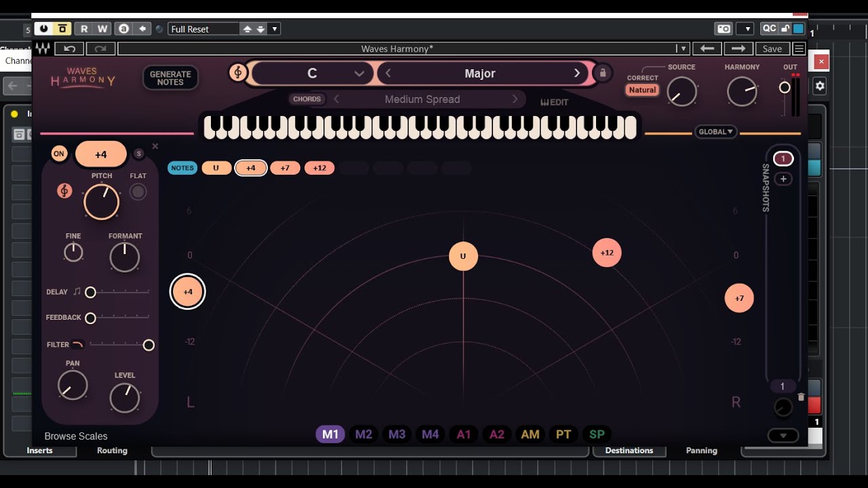Redo the plugin change
Image resolution: width=868 pixels, height=488 pixels.
100,49
